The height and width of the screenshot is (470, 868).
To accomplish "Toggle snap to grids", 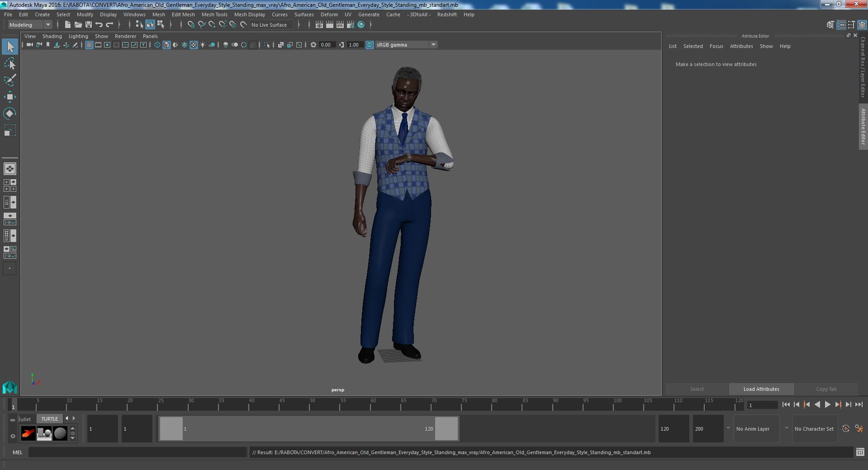I will pyautogui.click(x=191, y=25).
